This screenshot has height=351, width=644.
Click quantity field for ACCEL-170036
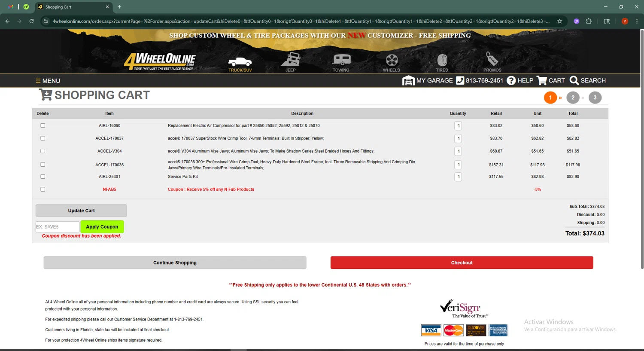458,165
